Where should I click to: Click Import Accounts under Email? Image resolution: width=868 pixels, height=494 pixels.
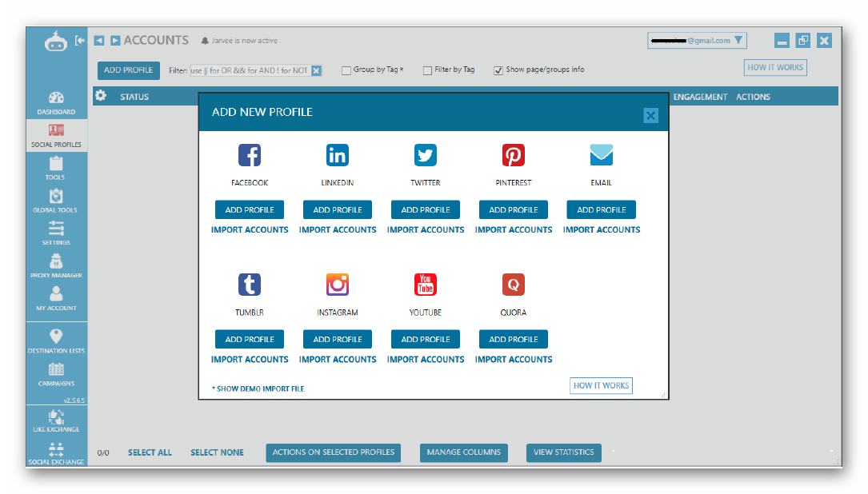pos(602,229)
